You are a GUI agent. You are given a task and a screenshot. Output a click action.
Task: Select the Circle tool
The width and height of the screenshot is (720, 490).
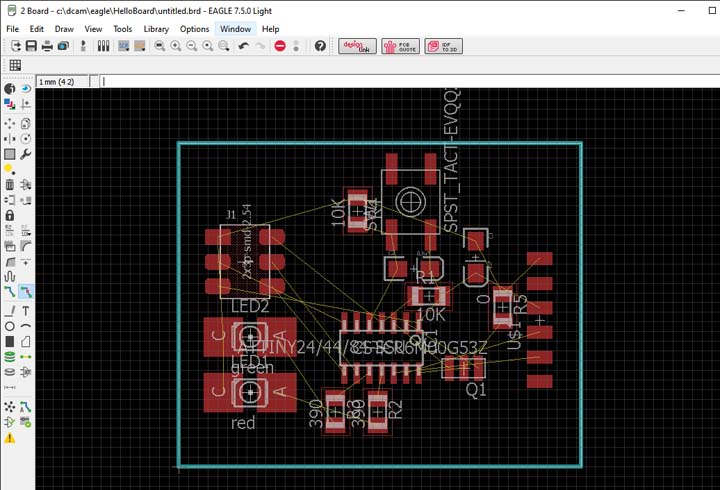tap(10, 326)
